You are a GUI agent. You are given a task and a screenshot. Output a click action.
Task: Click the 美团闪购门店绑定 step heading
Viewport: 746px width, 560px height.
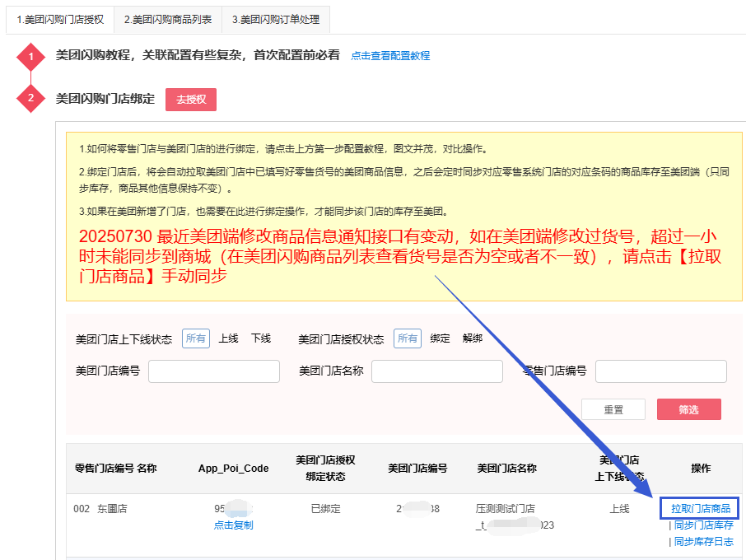coord(105,99)
